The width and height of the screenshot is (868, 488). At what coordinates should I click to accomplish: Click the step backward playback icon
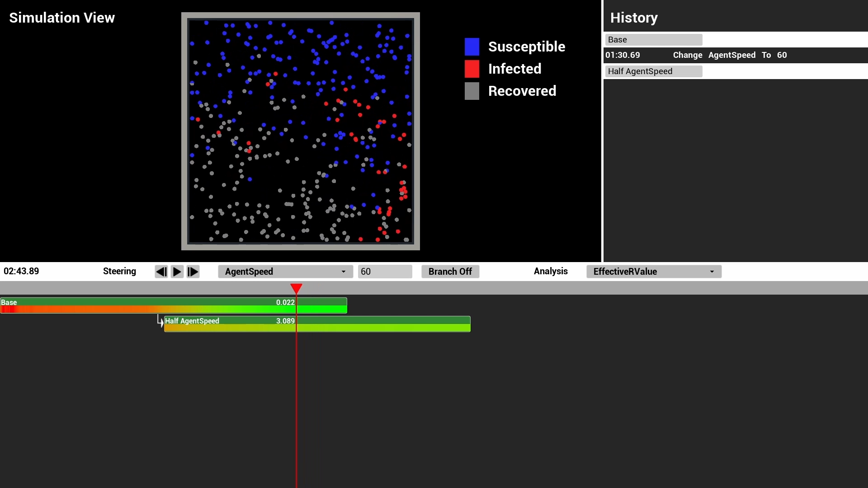161,272
